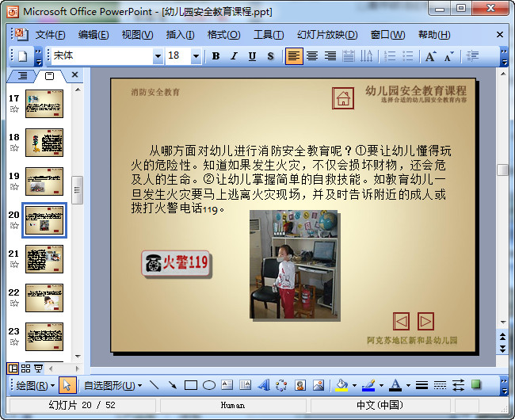Open the 工具(T) menu
Screen dimensions: 515x420
click(x=269, y=35)
